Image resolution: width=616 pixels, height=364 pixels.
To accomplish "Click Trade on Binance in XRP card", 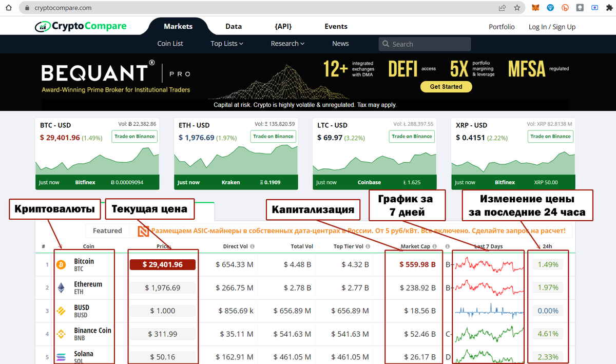I will tap(551, 137).
